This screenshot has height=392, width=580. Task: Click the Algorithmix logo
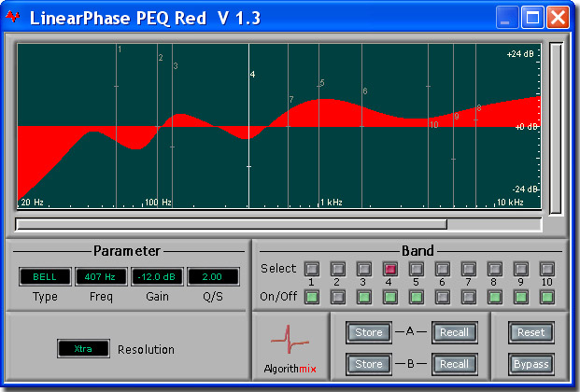point(290,348)
